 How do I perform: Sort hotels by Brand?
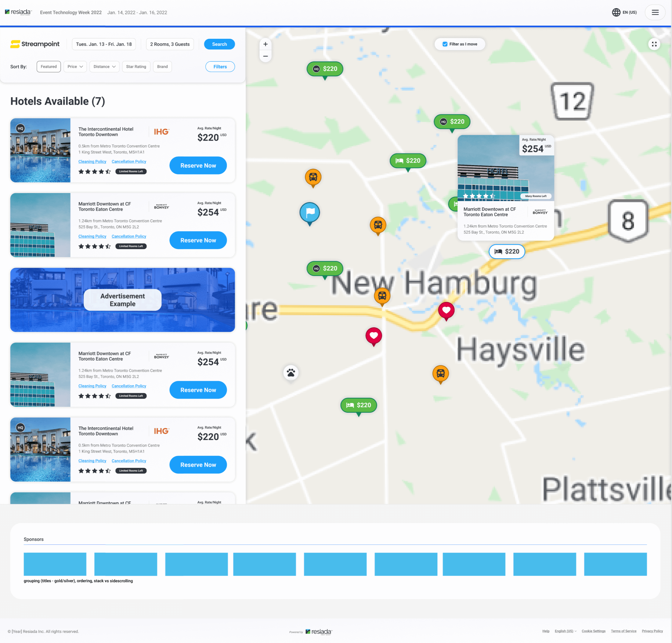pyautogui.click(x=162, y=67)
